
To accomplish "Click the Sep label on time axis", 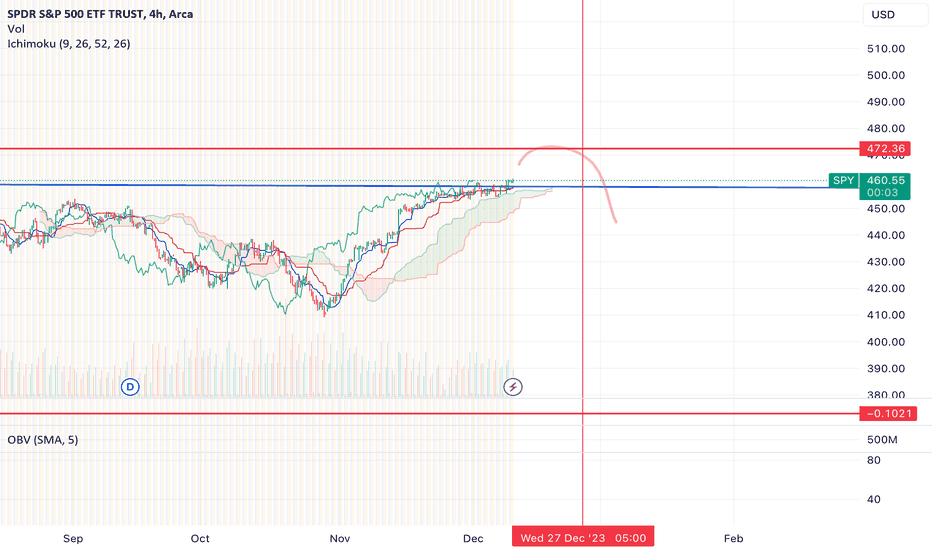I will [73, 539].
